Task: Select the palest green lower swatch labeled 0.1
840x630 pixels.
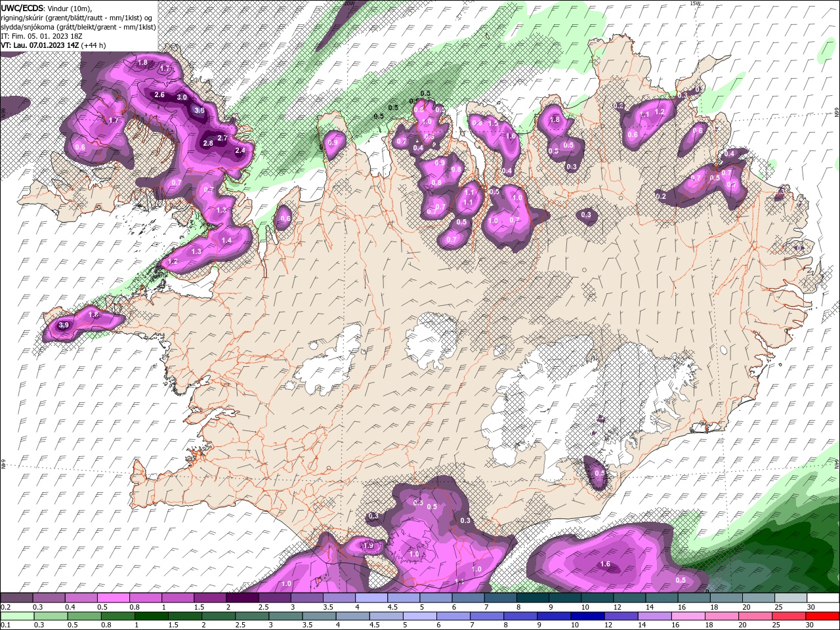Action: pos(16,616)
